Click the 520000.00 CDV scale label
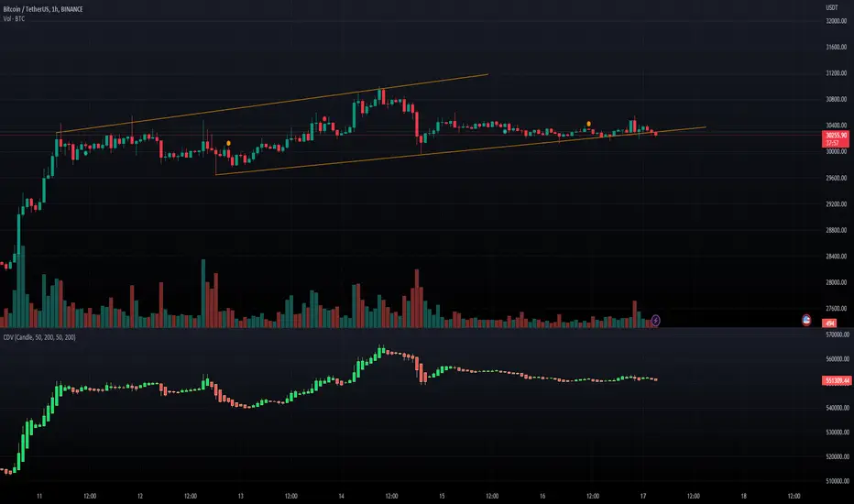 [838, 457]
